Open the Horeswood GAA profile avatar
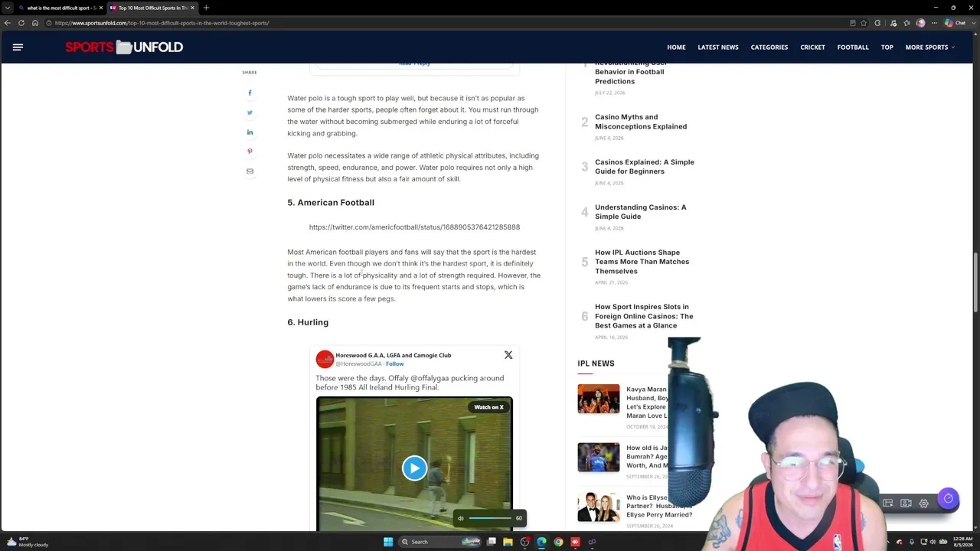This screenshot has height=551, width=980. click(325, 359)
